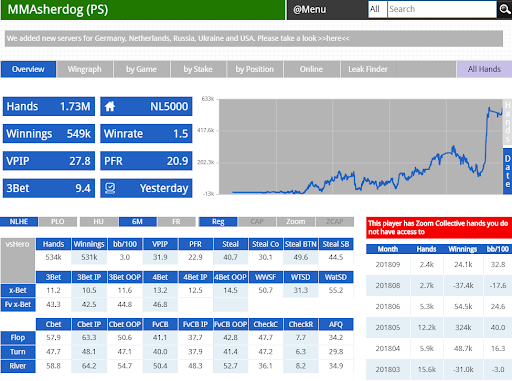Click the calendar icon beside Yesterday

[x=110, y=188]
